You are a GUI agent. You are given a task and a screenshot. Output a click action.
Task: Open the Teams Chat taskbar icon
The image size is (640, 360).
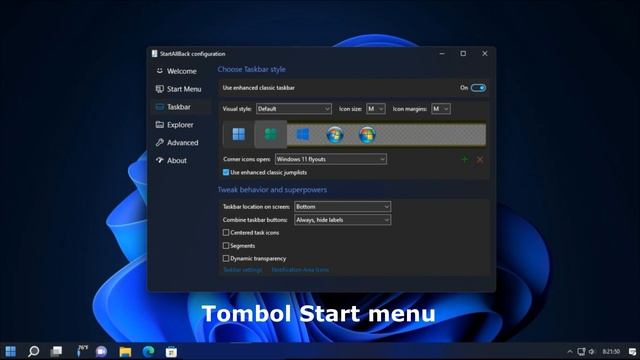pos(101,351)
